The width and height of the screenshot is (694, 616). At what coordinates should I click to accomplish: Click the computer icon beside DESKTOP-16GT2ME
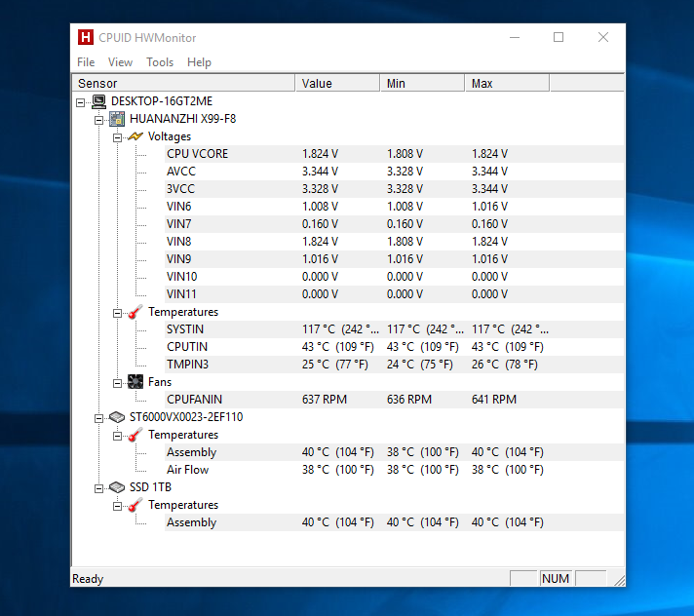click(x=98, y=101)
